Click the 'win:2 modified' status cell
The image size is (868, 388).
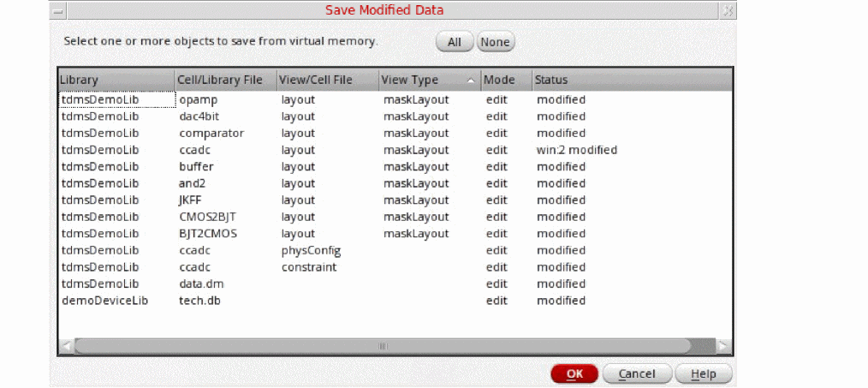pos(576,150)
